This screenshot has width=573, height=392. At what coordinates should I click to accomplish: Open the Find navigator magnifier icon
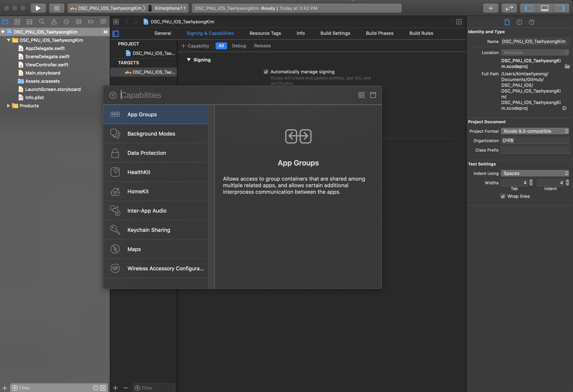tap(42, 22)
